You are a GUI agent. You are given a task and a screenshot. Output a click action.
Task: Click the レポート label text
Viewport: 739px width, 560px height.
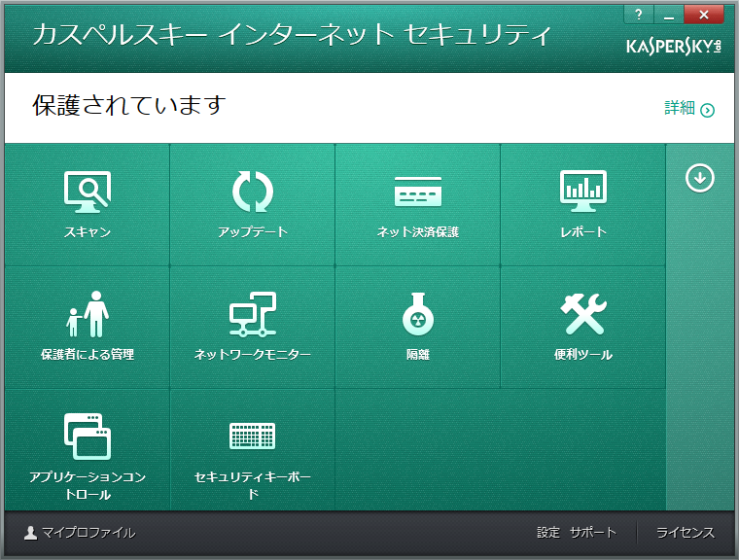(583, 232)
